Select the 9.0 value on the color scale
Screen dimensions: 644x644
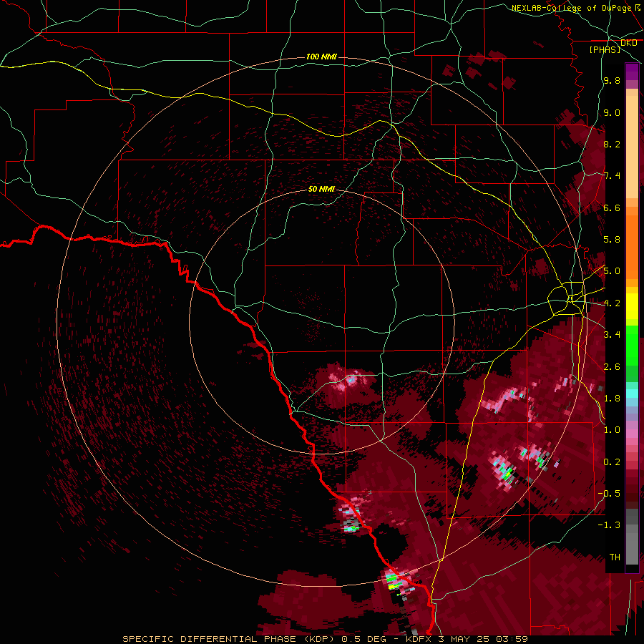coord(612,113)
